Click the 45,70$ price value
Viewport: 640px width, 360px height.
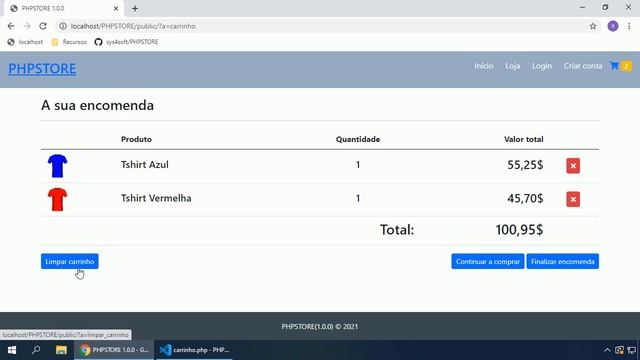coord(525,198)
